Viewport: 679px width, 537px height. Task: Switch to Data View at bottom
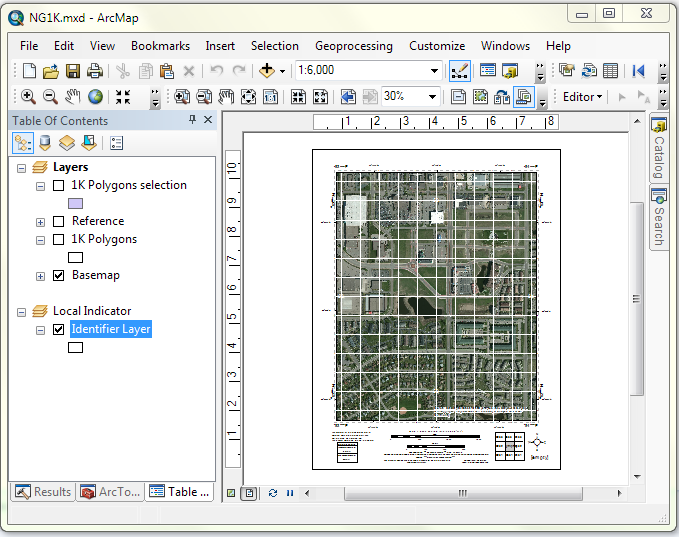[231, 493]
